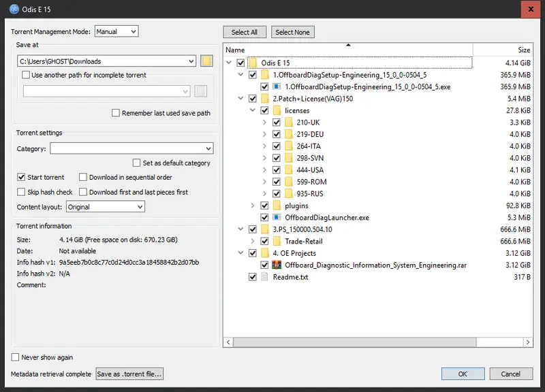Open the Torrent Management Mode dropdown
The width and height of the screenshot is (545, 392).
tap(116, 31)
